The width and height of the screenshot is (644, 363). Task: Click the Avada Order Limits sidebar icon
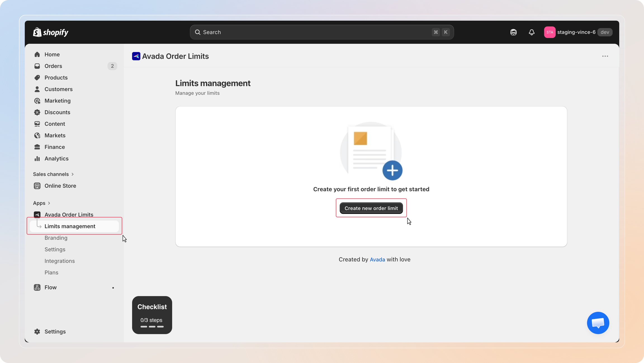37,214
